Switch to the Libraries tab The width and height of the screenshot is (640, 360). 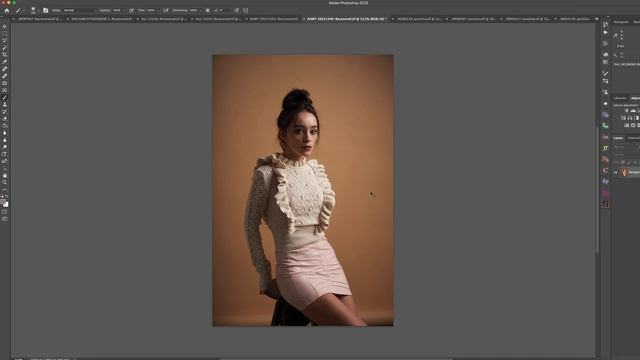tap(620, 98)
